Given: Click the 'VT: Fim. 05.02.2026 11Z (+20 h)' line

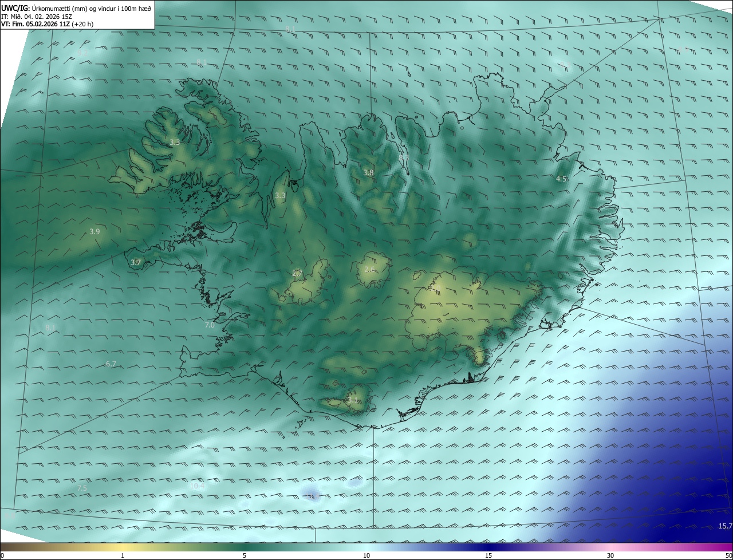Looking at the screenshot, I should pyautogui.click(x=48, y=24).
